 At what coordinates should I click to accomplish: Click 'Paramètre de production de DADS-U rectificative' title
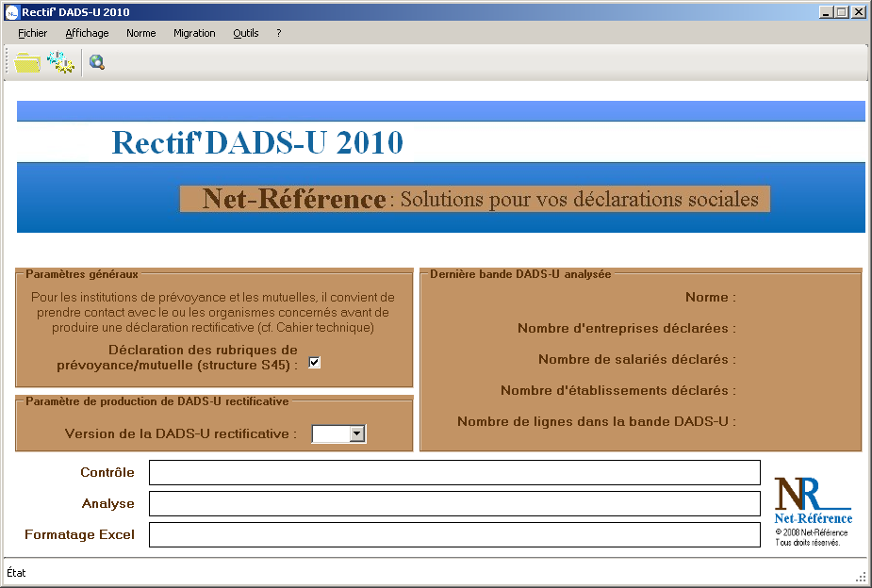pos(157,401)
